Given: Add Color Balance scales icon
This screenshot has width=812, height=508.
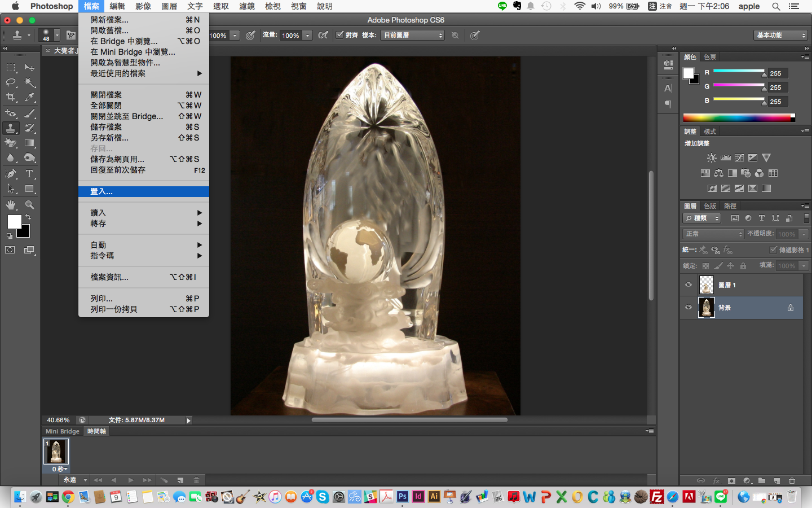Looking at the screenshot, I should [x=719, y=173].
